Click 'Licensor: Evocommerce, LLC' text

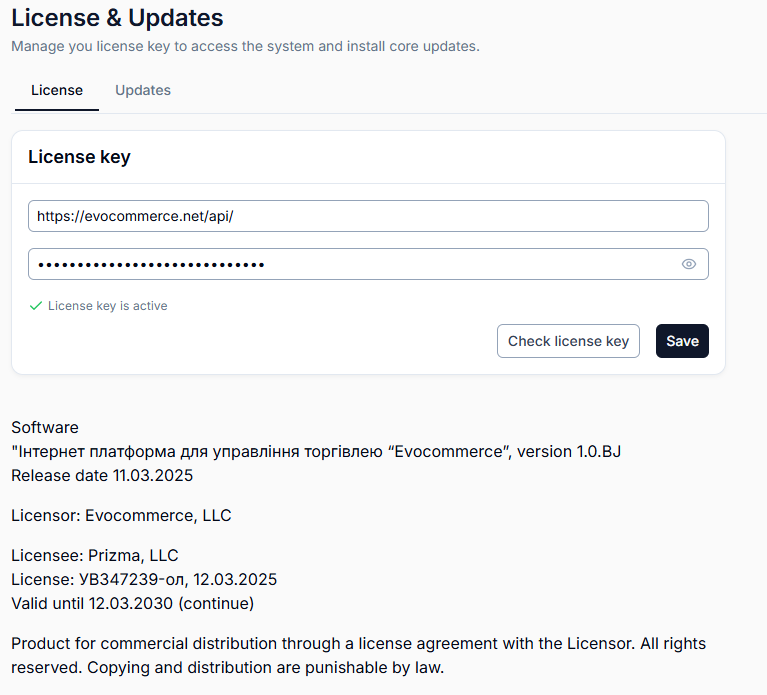121,516
